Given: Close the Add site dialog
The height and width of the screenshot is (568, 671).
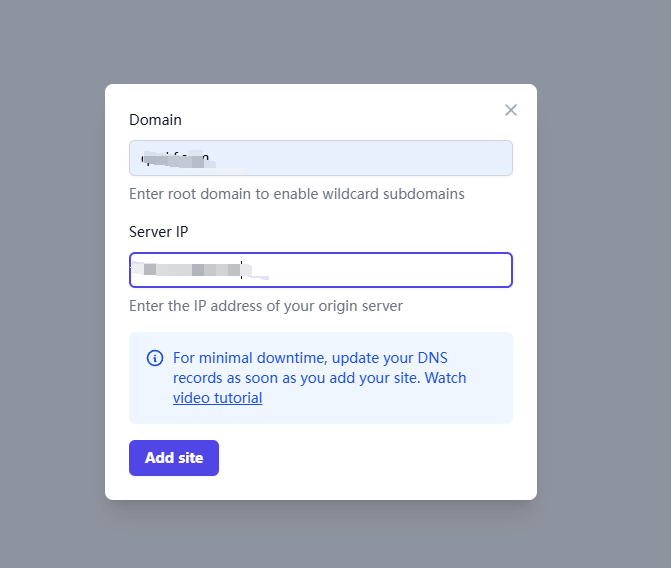Looking at the screenshot, I should coord(511,110).
